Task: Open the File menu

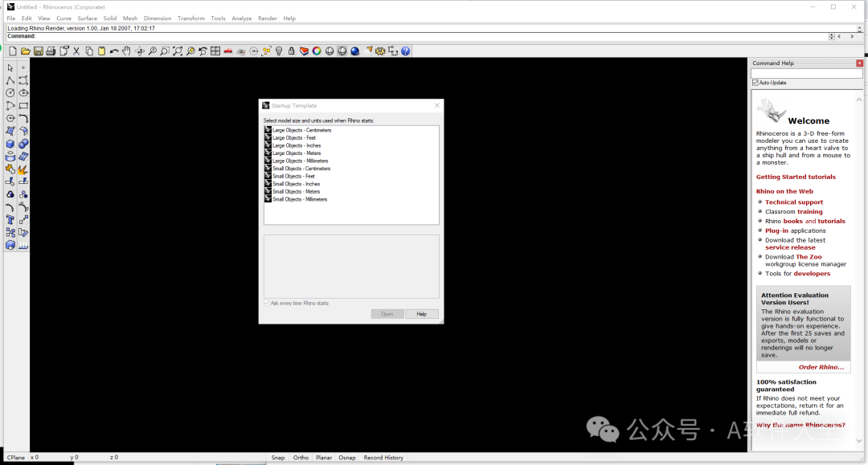Action: coord(11,18)
